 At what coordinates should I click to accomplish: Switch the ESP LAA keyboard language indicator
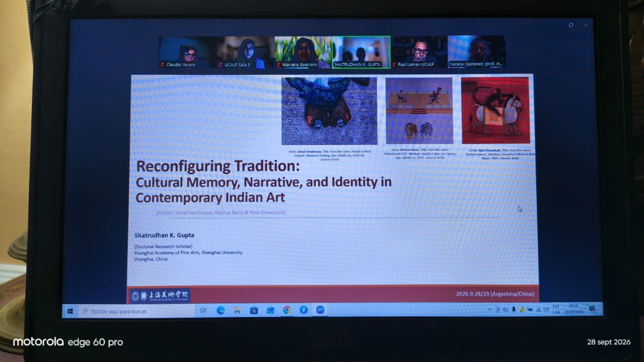point(556,309)
